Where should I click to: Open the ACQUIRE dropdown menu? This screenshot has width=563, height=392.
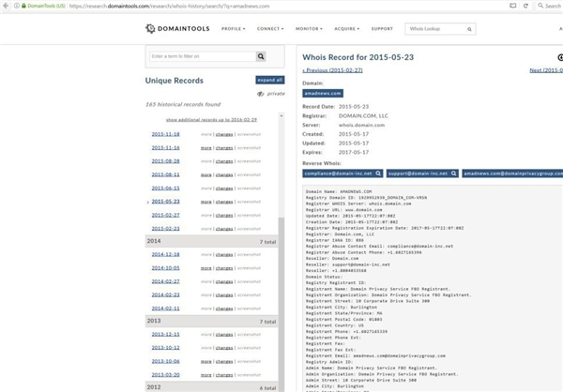(346, 29)
